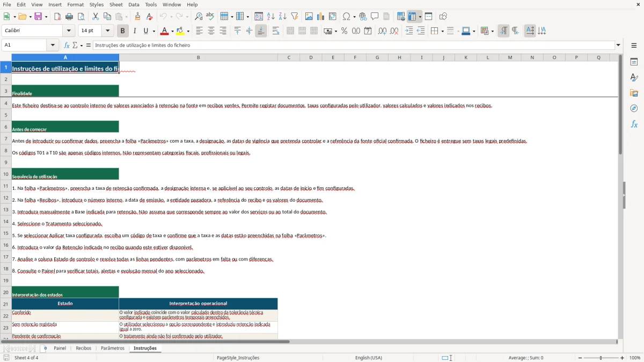Click the Save document icon

coord(38,17)
